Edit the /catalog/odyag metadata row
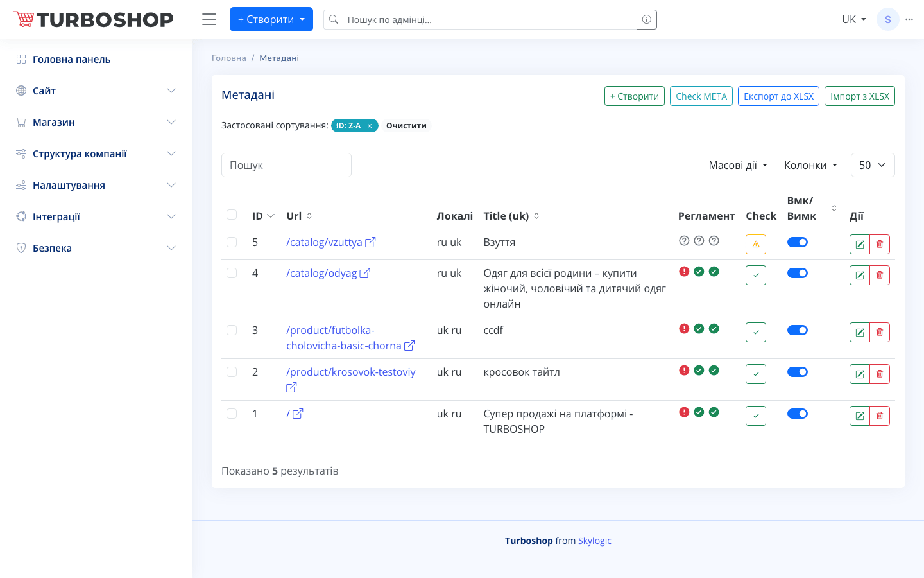 pyautogui.click(x=860, y=275)
